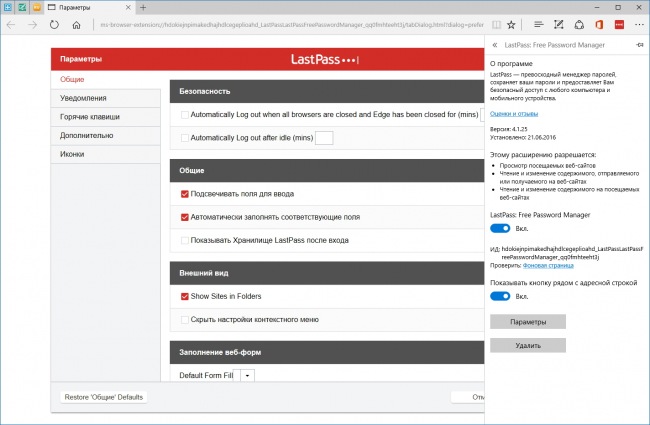Toggle show button next to address bar
Viewport: 650px width, 425px height.
coord(500,296)
